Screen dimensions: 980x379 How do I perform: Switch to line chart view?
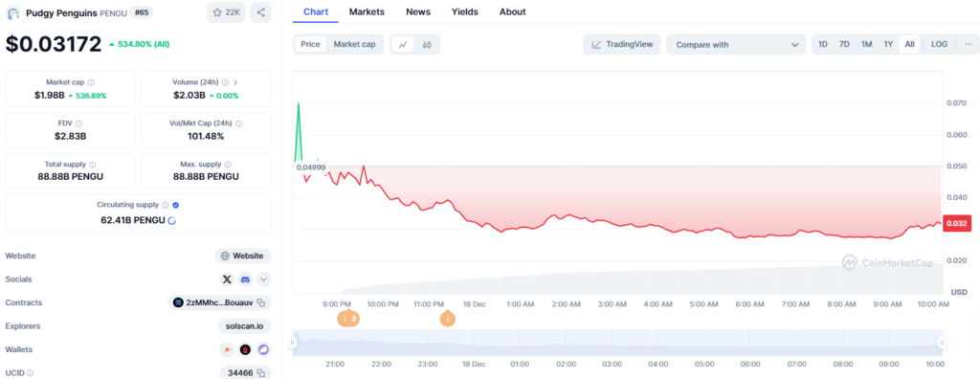tap(403, 44)
